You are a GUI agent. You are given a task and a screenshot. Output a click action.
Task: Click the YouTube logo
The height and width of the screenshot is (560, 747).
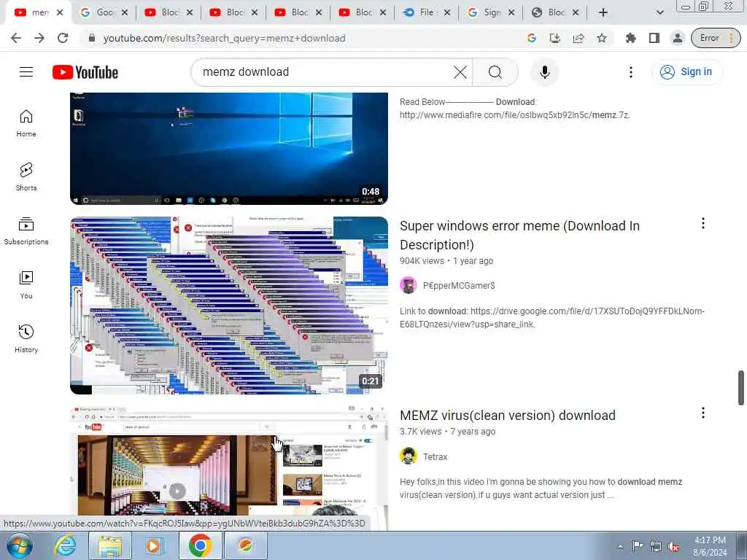85,72
